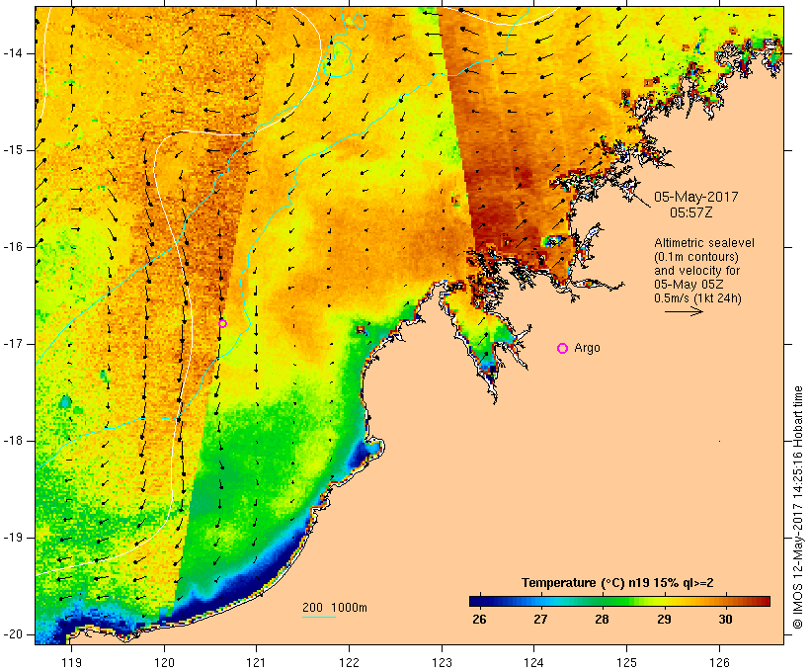
Task: Click the '05-May-2017' date text
Action: click(695, 197)
